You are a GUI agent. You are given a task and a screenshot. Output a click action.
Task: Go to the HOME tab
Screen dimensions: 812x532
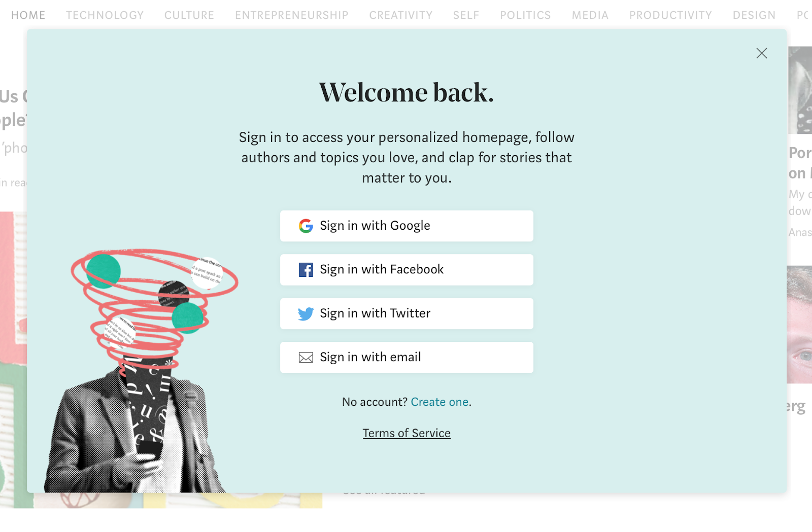click(28, 15)
